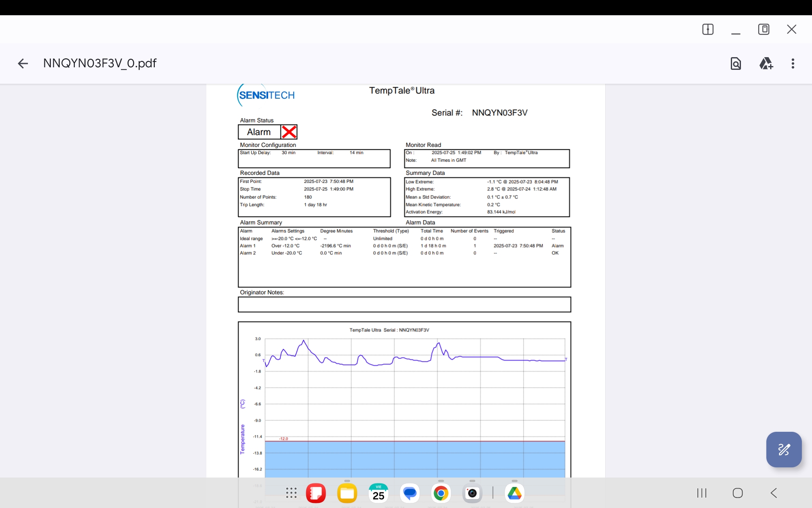Open Google Drive from the taskbar

tap(514, 493)
